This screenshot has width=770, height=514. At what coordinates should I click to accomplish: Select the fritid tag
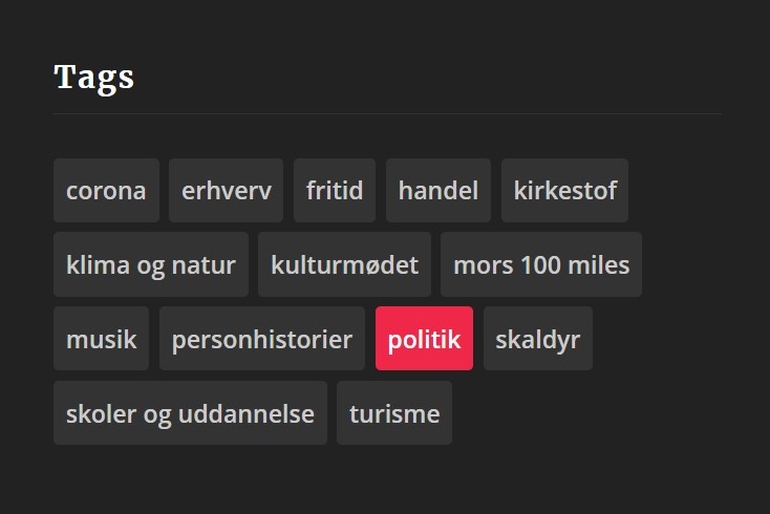coord(334,190)
